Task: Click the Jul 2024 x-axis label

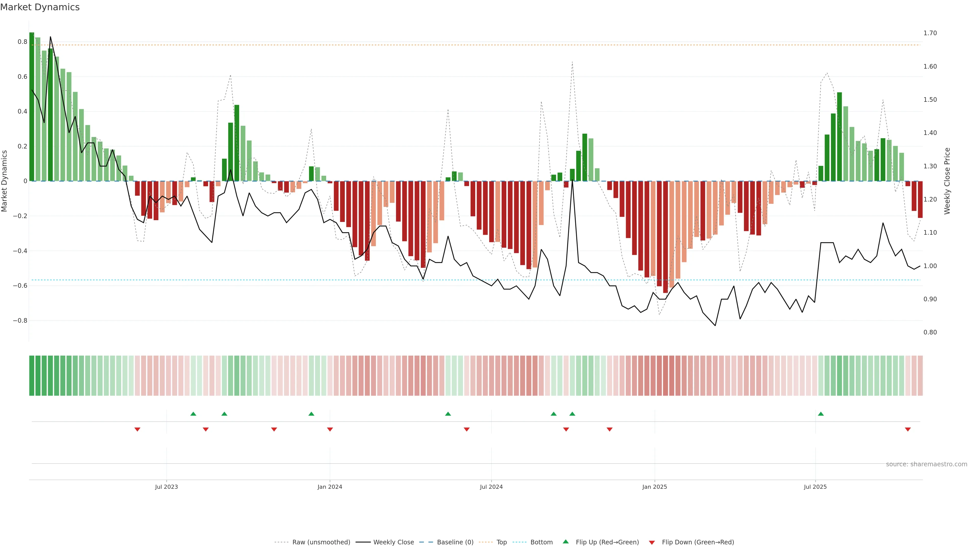Action: pos(491,487)
